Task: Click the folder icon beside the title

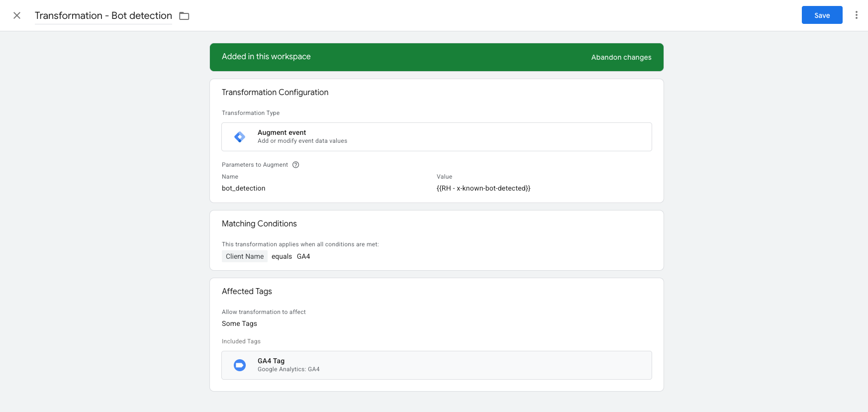Action: click(184, 16)
